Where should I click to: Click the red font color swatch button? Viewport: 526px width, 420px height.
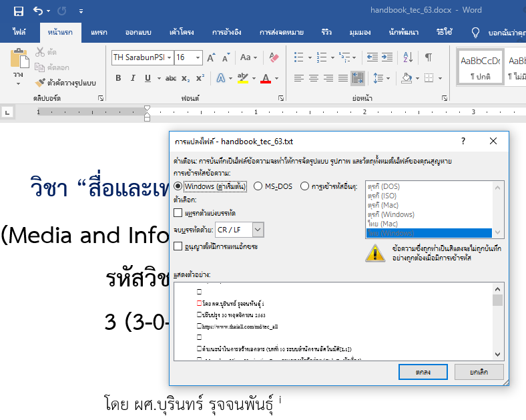click(266, 79)
